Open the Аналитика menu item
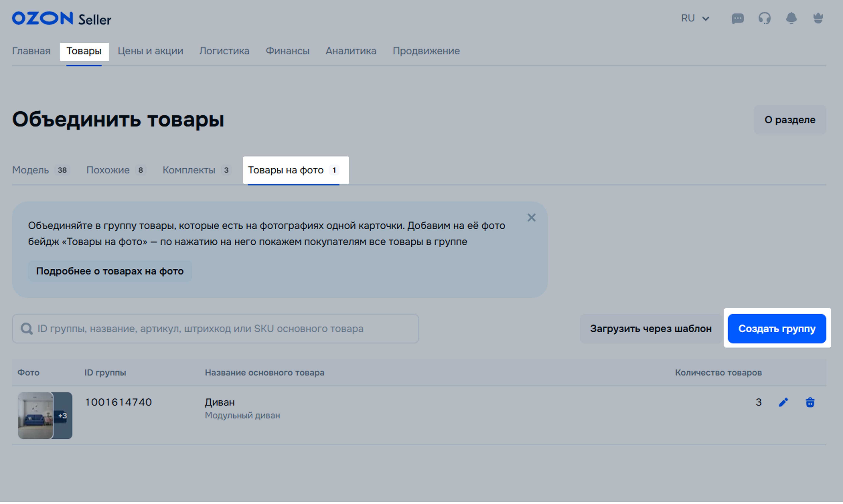843x504 pixels. click(x=351, y=51)
